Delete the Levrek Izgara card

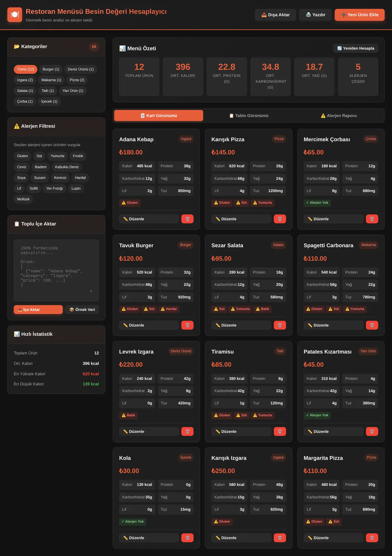coord(187,432)
